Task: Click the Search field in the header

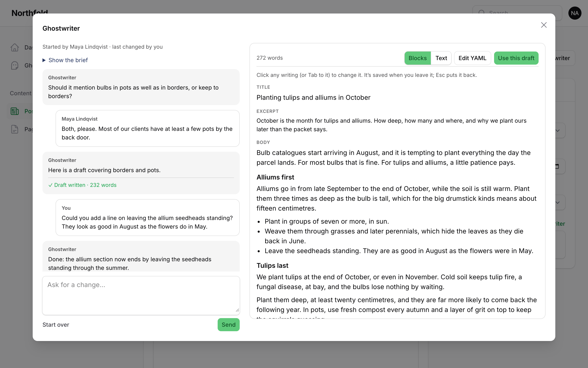Action: pos(517,13)
